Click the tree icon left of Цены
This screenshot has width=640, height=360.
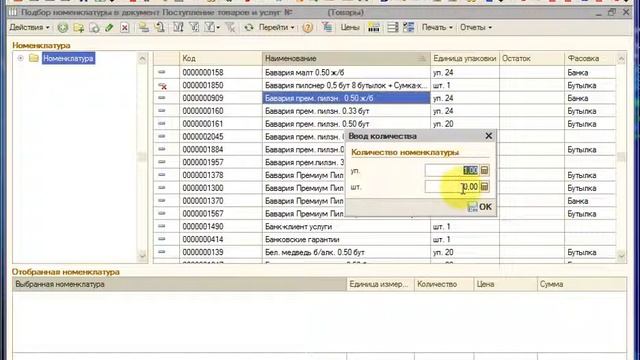pyautogui.click(x=327, y=27)
